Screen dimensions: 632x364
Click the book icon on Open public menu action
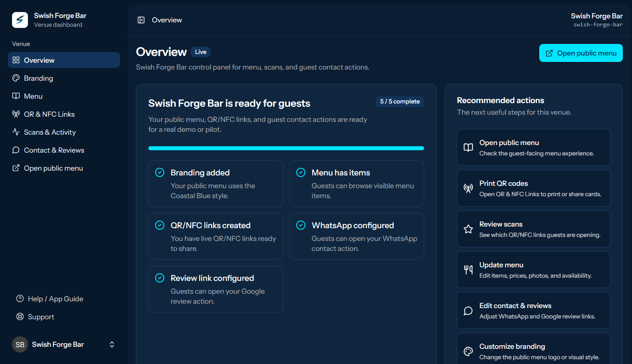tap(468, 147)
